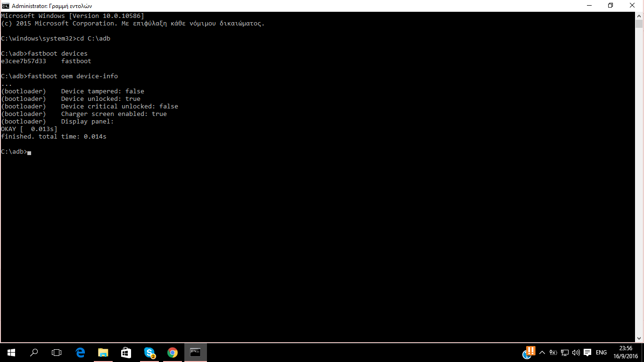Click the '(c) 2015 Microsoft Corporation' copyright line
The image size is (644, 362).
coord(133,24)
